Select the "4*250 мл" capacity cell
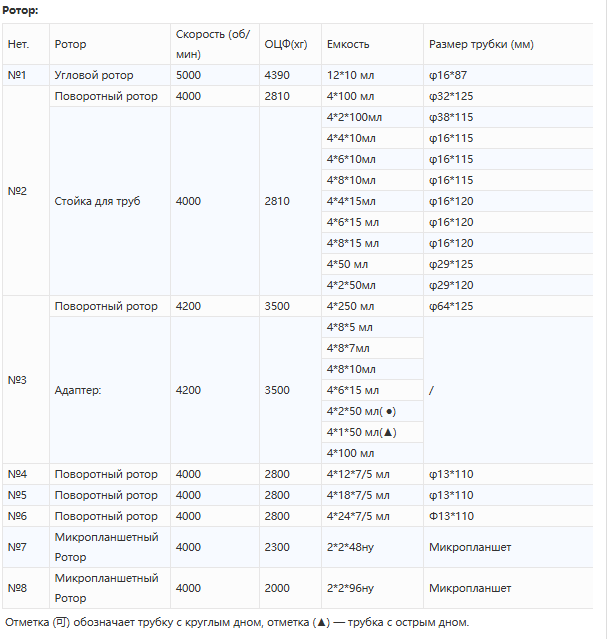Image resolution: width=610 pixels, height=639 pixels. click(x=350, y=306)
